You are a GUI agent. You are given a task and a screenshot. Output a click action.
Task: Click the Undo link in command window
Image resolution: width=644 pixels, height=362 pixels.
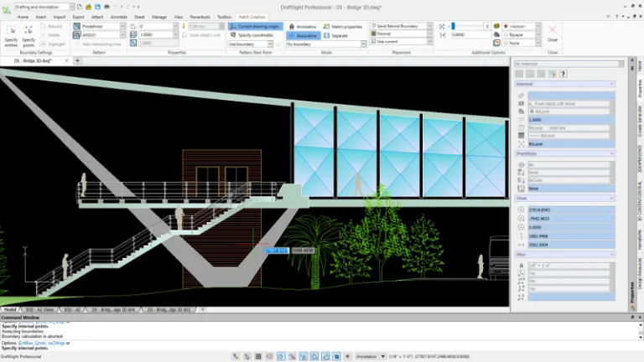pyautogui.click(x=39, y=343)
